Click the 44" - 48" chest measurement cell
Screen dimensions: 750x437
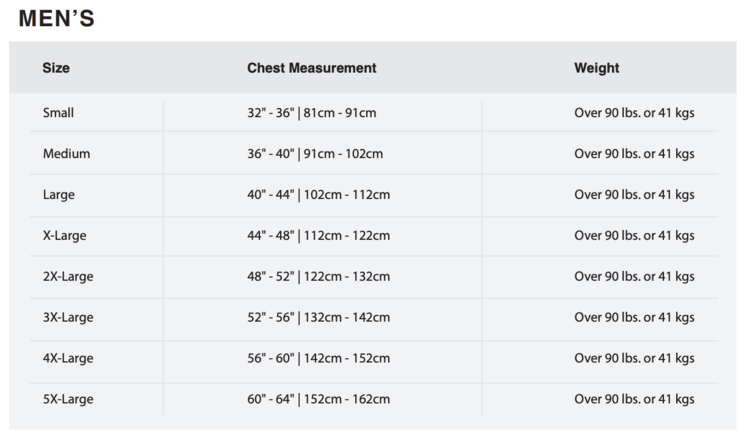pyautogui.click(x=318, y=236)
